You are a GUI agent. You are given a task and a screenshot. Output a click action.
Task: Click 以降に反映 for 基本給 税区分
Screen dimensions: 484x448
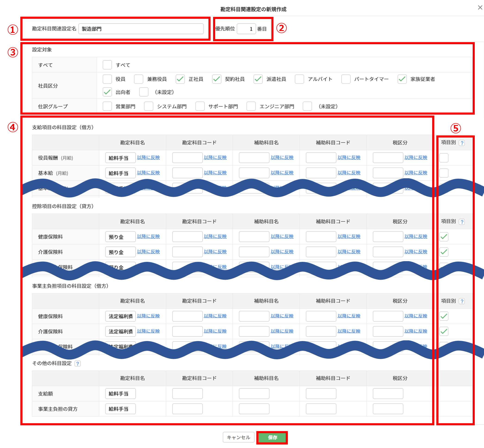coord(416,173)
